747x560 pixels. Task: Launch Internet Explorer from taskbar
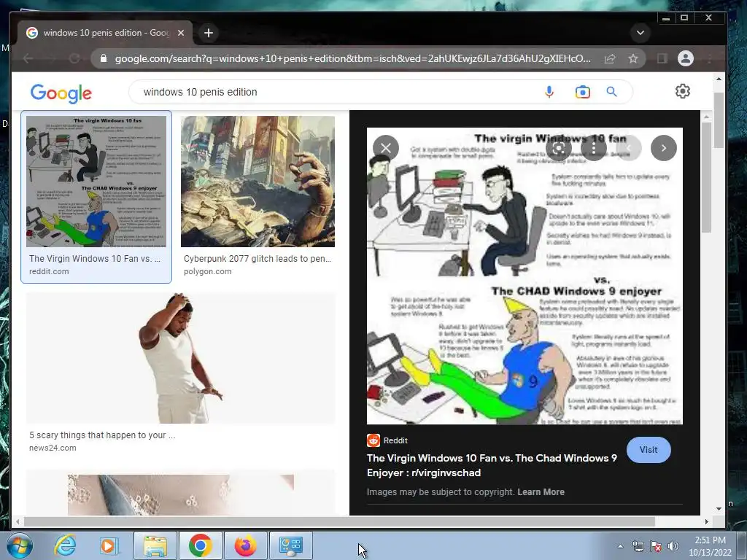click(x=65, y=545)
